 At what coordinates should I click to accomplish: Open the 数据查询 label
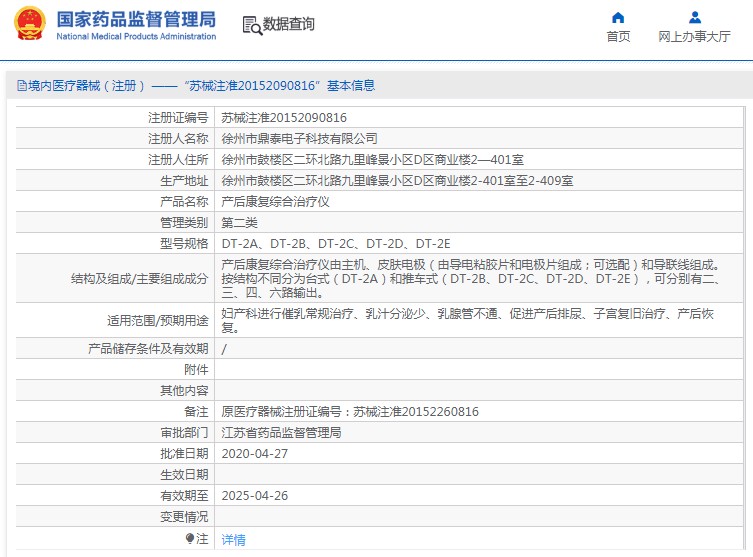(289, 24)
